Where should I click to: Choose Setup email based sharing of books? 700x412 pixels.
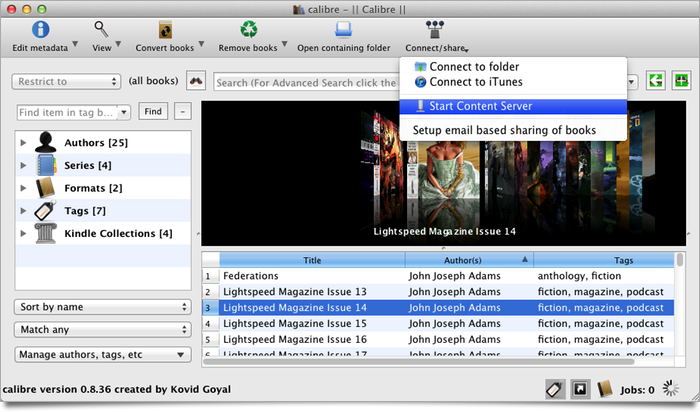513,130
